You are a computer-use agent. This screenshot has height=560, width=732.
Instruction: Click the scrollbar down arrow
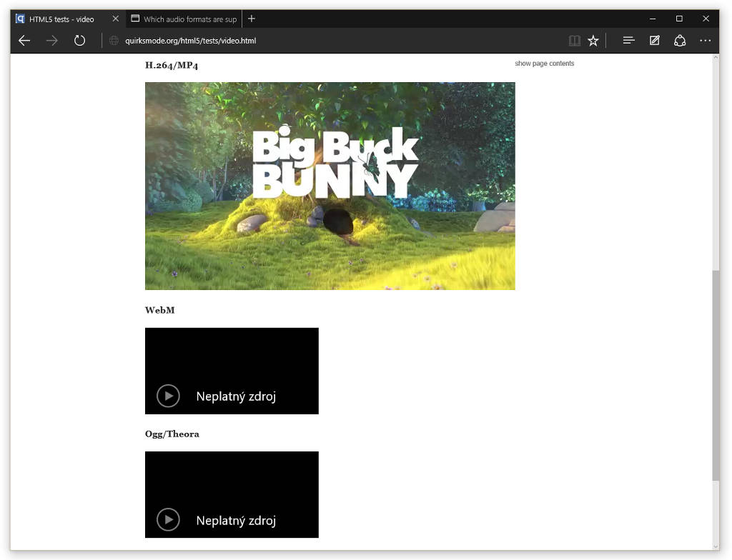point(716,546)
